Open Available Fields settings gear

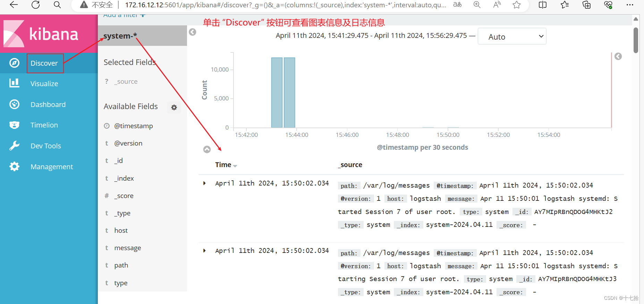[x=174, y=107]
